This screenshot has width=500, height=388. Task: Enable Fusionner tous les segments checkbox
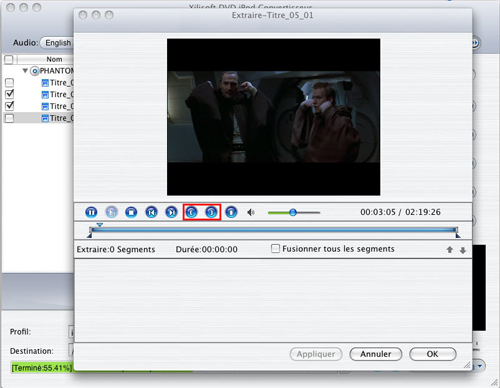275,249
